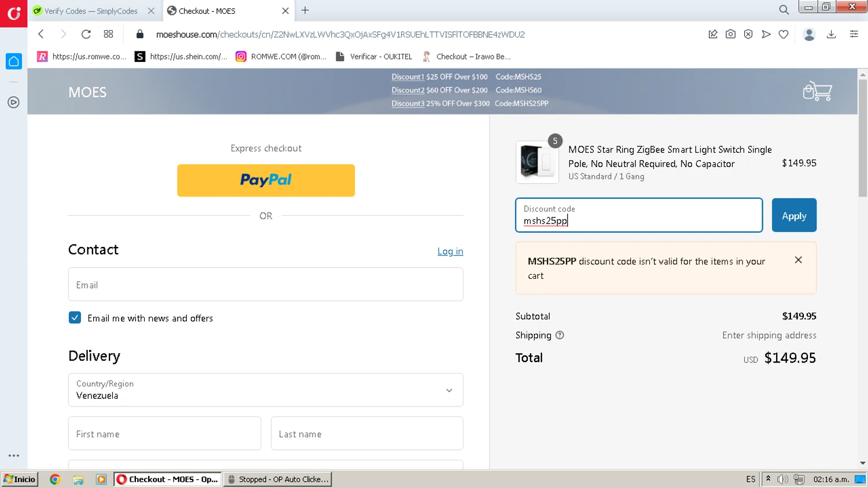
Task: Open Checkout – Irawo Be... bookmark
Action: click(466, 56)
